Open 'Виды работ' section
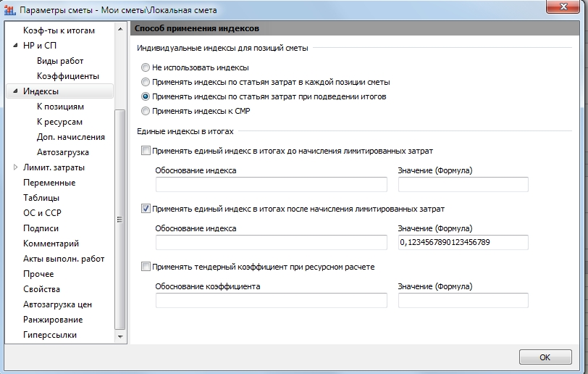 (x=60, y=61)
